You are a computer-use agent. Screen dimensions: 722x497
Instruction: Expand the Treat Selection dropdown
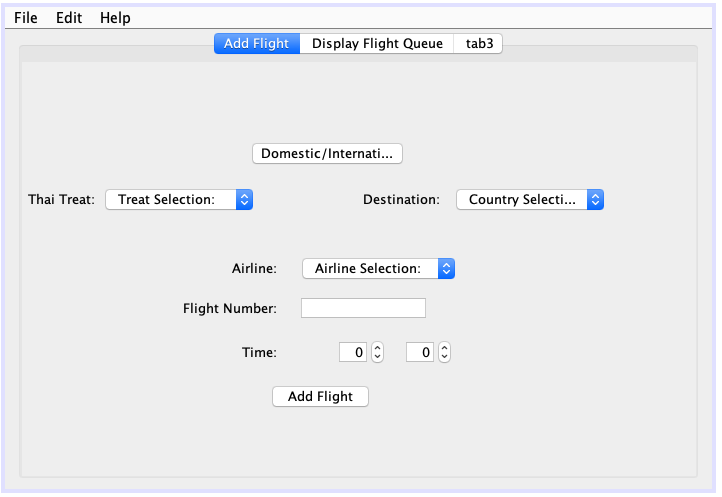pos(179,199)
